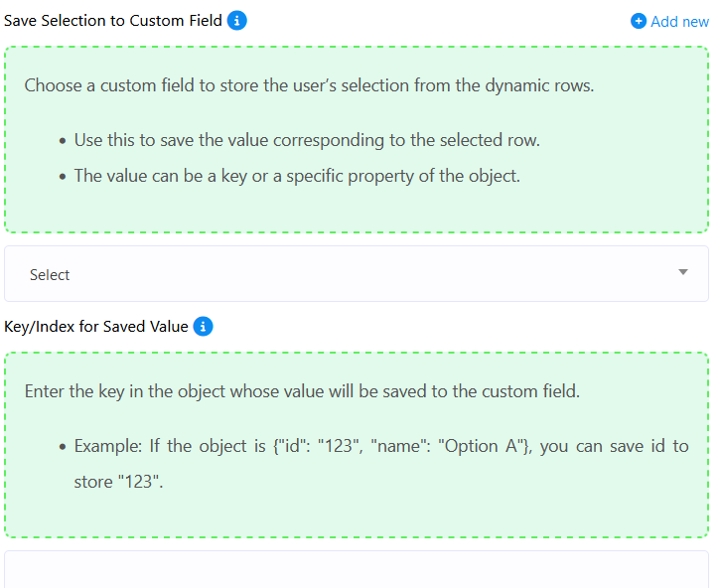The width and height of the screenshot is (720, 588).
Task: Click the 'store "123"' text line
Action: click(x=117, y=484)
